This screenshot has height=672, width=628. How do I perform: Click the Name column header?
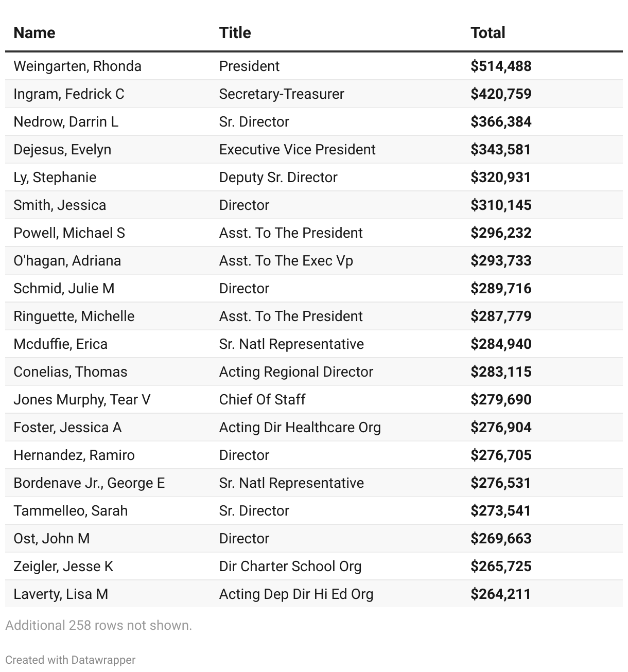tap(34, 33)
